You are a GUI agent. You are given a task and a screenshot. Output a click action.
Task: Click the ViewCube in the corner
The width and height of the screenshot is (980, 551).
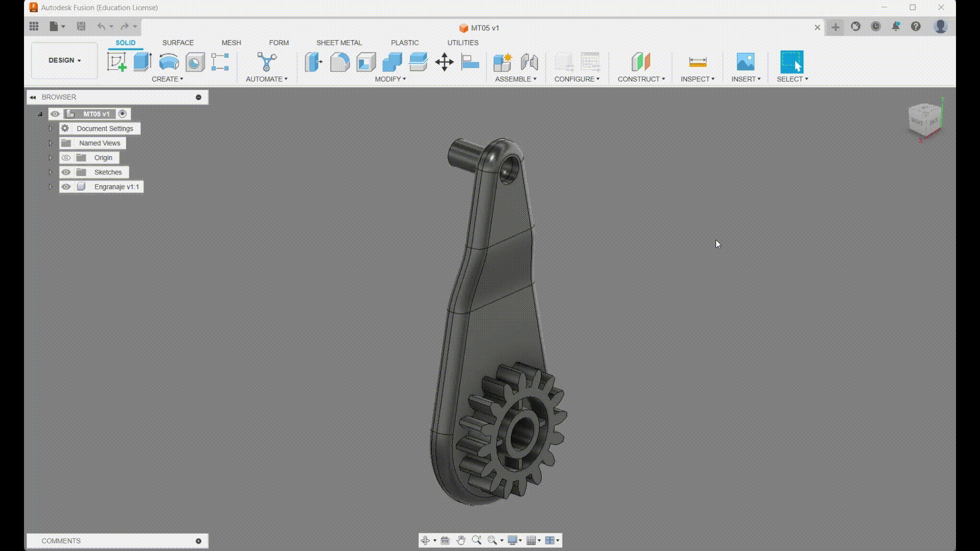[x=924, y=119]
